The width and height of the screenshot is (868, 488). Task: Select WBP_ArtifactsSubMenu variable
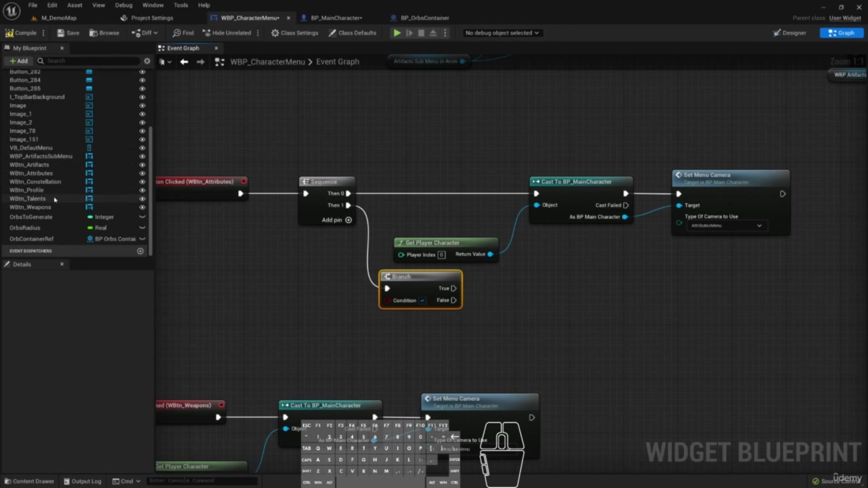coord(41,156)
